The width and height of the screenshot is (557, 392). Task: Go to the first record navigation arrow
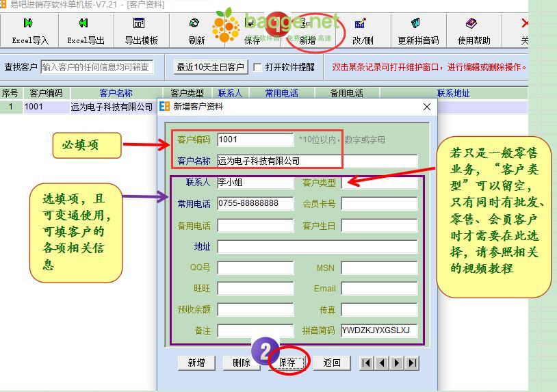point(367,363)
